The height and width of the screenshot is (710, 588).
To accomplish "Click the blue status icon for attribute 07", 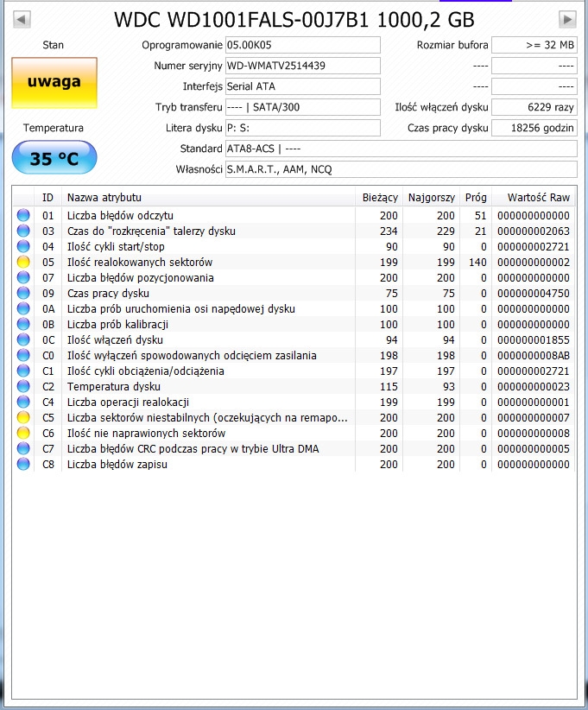I will [23, 277].
